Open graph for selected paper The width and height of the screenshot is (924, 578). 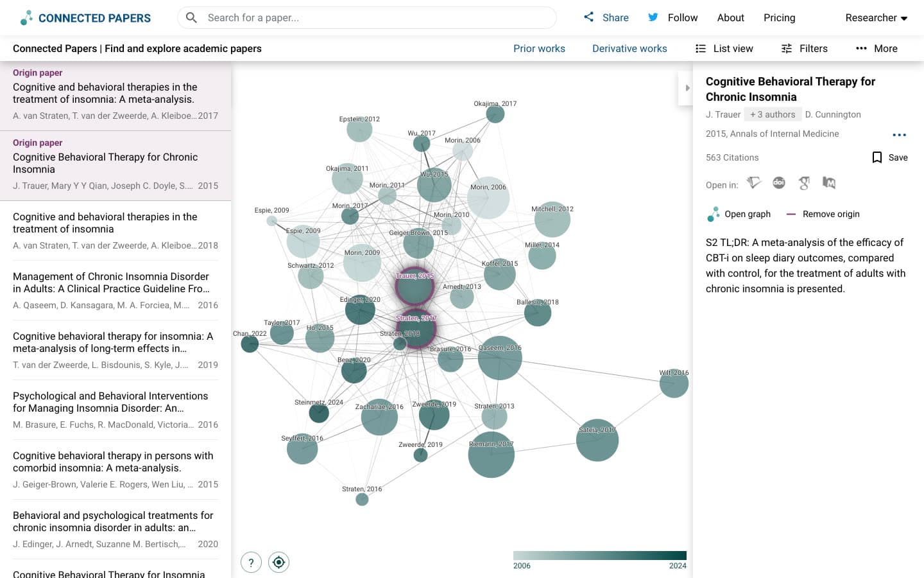pos(739,215)
